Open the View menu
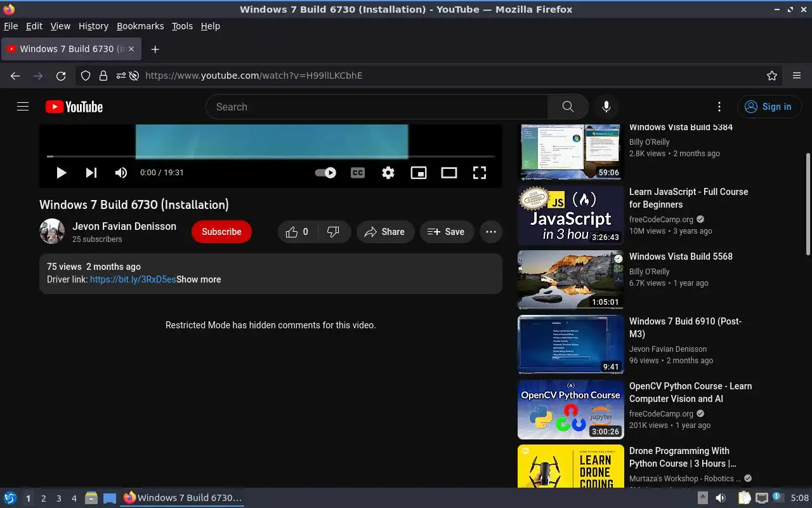The height and width of the screenshot is (508, 812). point(60,26)
